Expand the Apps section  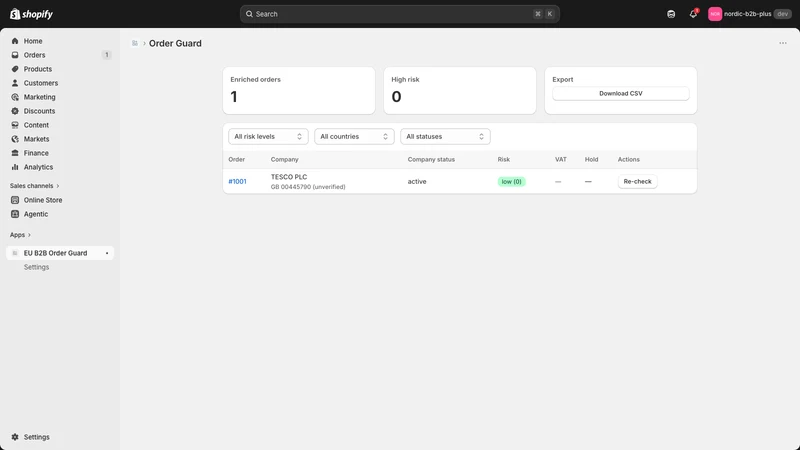click(x=20, y=235)
